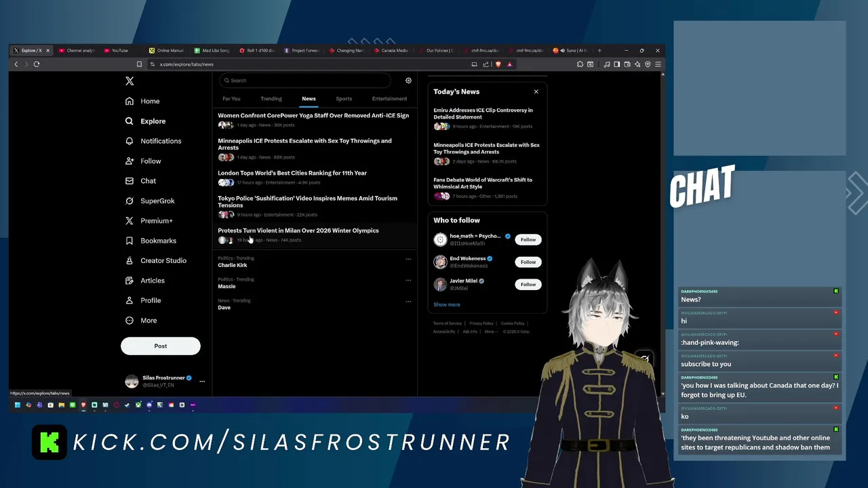Open the Cookie Policy footer link

pyautogui.click(x=513, y=323)
